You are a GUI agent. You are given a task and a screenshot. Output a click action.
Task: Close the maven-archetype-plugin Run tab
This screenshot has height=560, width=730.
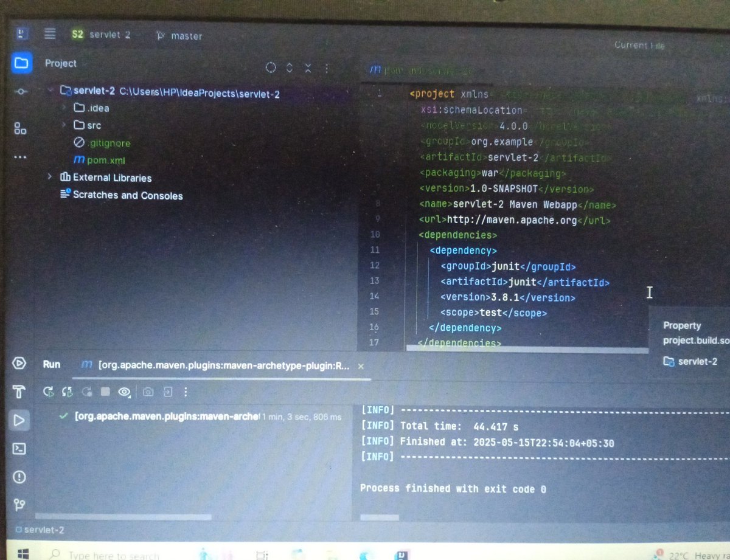click(361, 367)
